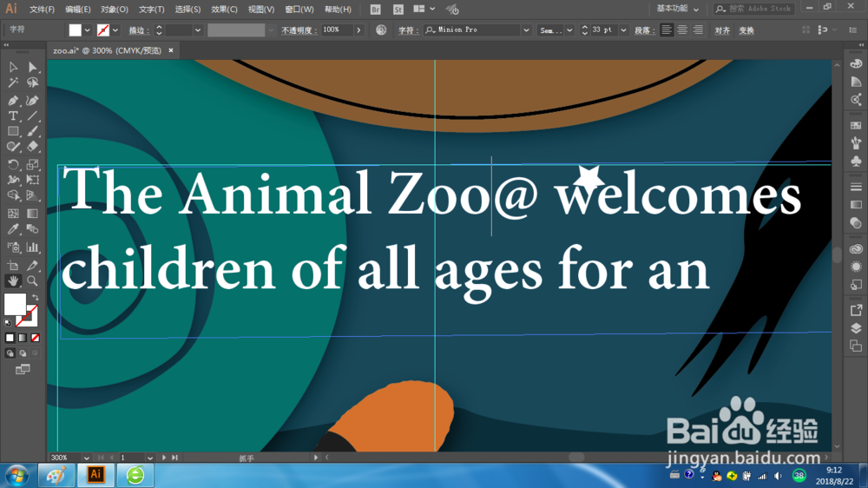Align paragraph text left
This screenshot has height=488, width=868.
click(x=667, y=30)
